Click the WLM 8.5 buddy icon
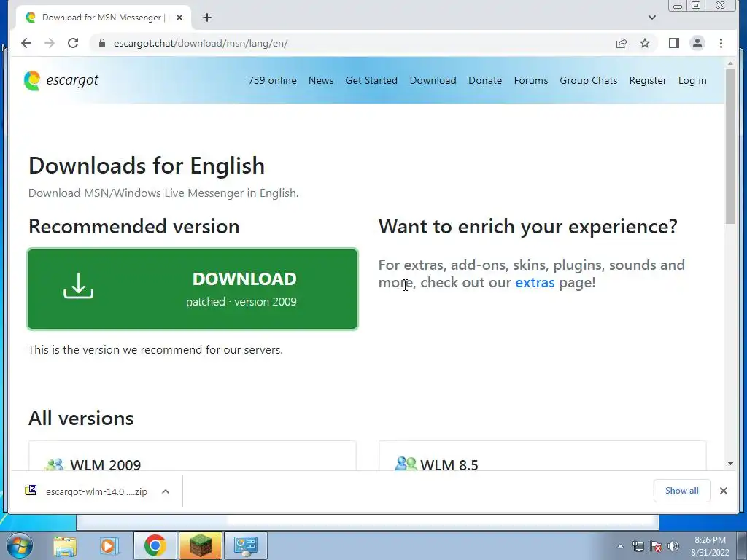Image resolution: width=747 pixels, height=560 pixels. (406, 463)
